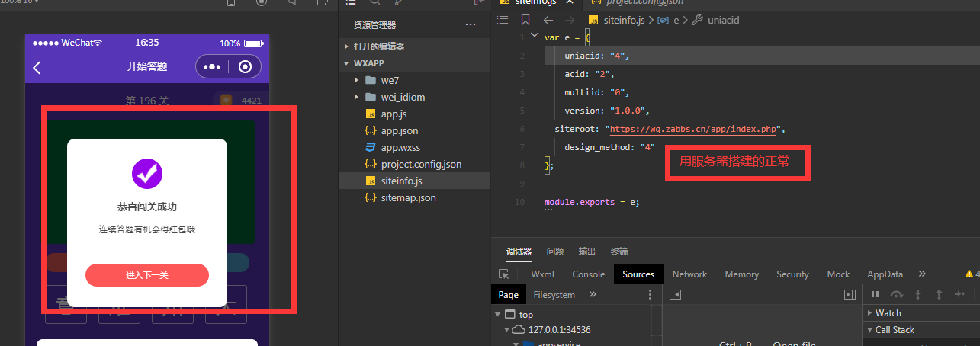Collapse the WXAPP project section
This screenshot has width=980, height=346.
click(347, 63)
